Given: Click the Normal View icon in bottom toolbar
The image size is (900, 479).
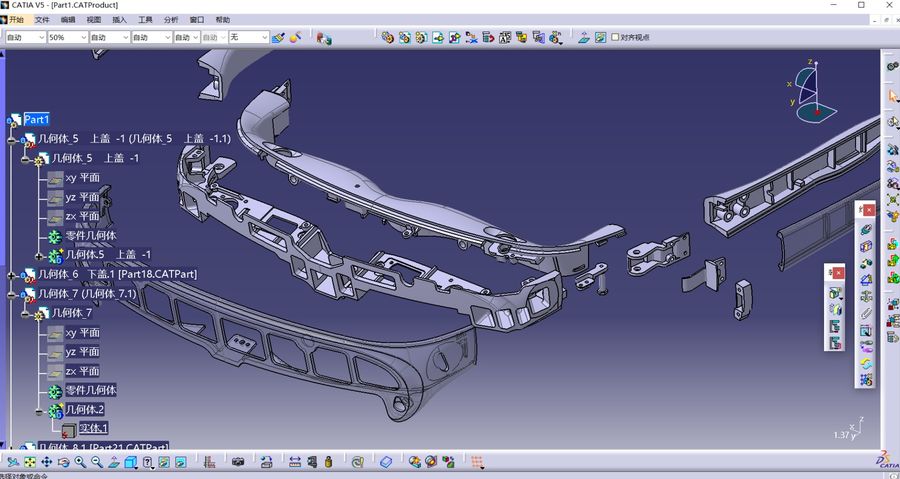Looking at the screenshot, I should (114, 462).
